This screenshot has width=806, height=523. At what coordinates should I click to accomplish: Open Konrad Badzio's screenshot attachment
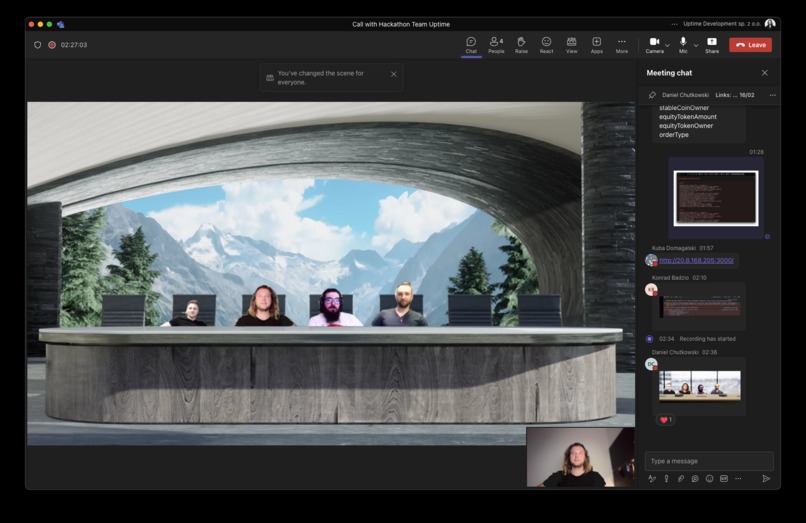click(700, 307)
